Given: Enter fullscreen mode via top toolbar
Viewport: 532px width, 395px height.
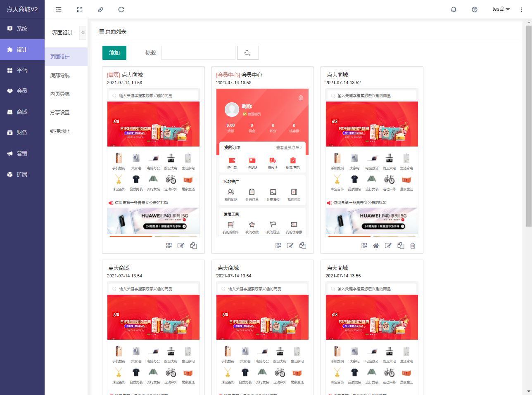Looking at the screenshot, I should pos(80,9).
